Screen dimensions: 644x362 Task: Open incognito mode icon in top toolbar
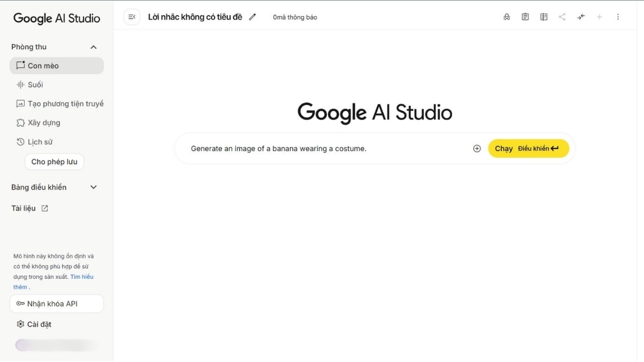tap(507, 17)
